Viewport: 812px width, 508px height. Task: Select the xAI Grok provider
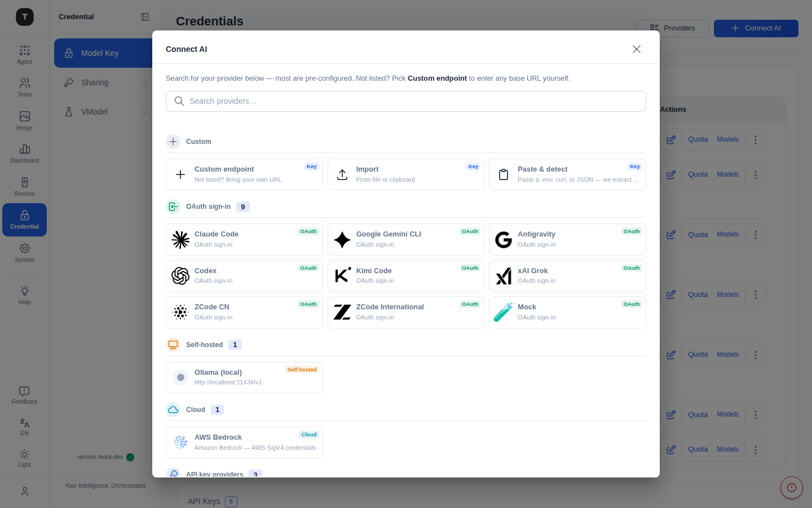click(567, 276)
